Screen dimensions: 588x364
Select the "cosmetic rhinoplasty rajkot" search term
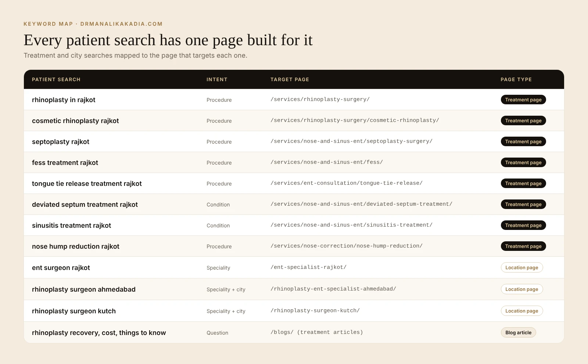click(x=75, y=121)
